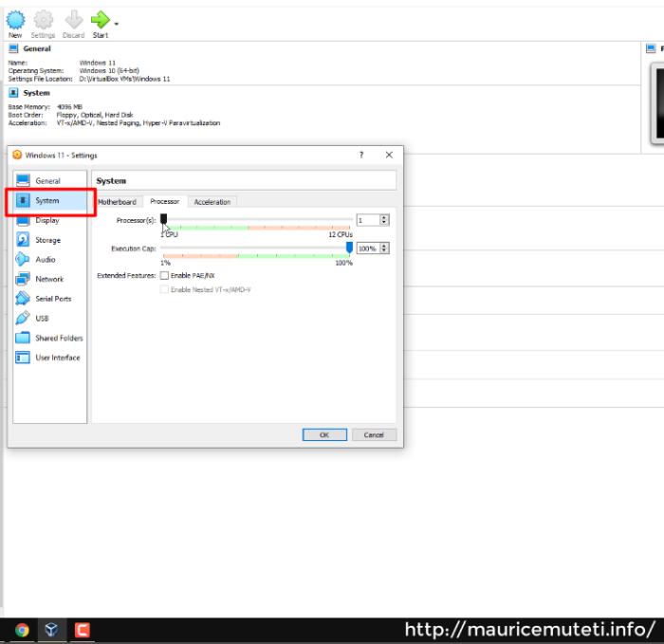Click the Storage disk icon in the sidebar
This screenshot has height=644, width=664.
[x=23, y=240]
